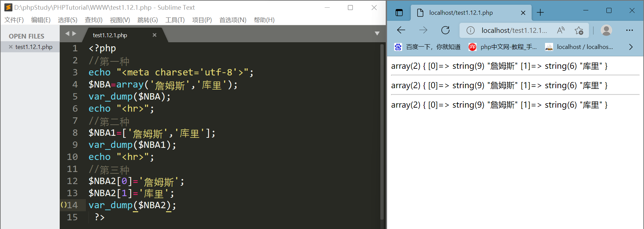Open the 百度一下，你就知道 bookmark
The image size is (644, 229).
(427, 47)
